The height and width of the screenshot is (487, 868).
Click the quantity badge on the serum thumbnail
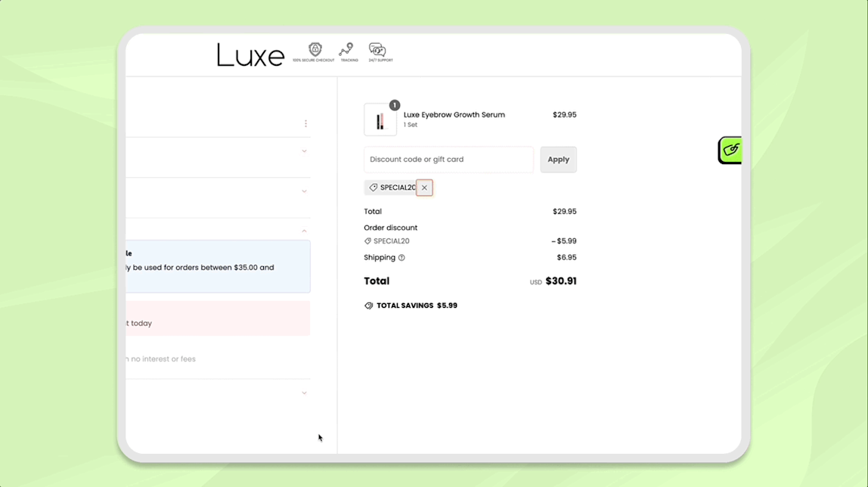pyautogui.click(x=394, y=106)
